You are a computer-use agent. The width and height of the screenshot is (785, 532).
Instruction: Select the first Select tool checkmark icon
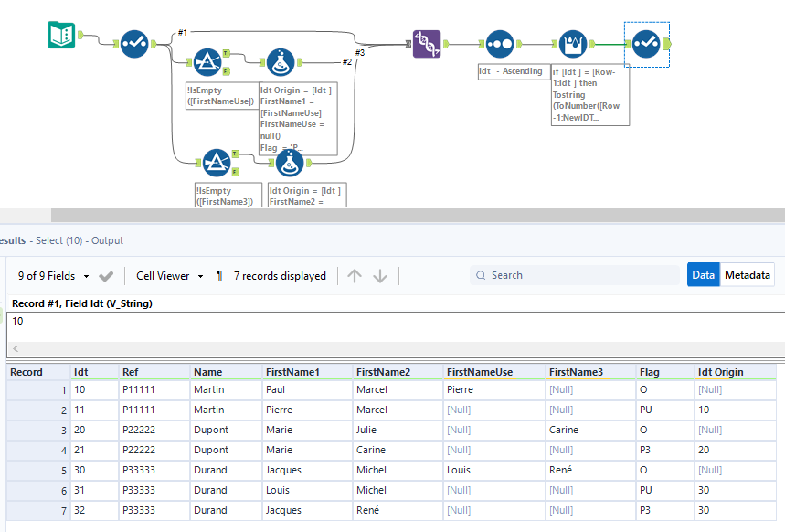(133, 43)
